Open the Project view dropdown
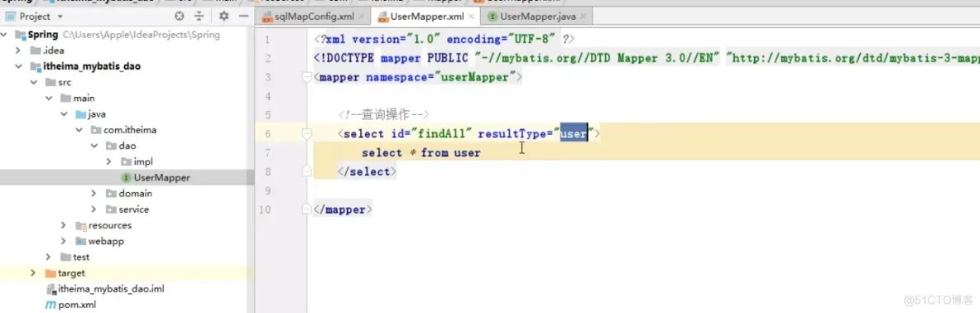 pos(60,17)
